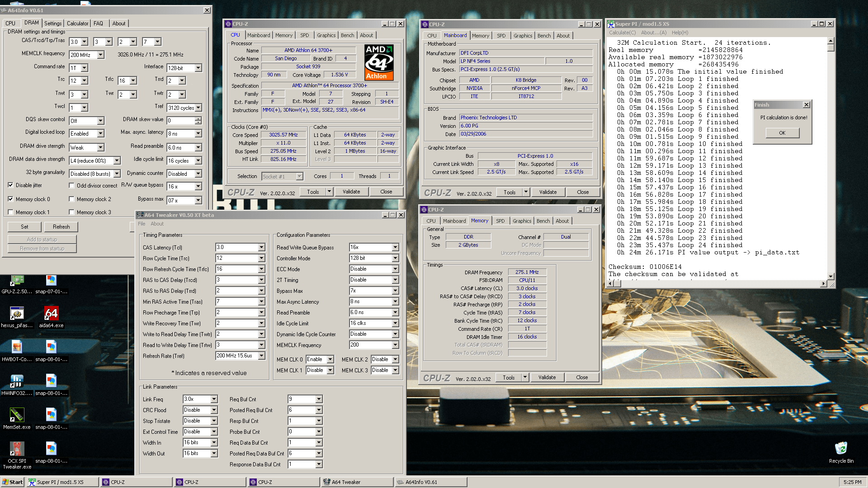The height and width of the screenshot is (488, 868).
Task: Click A64 Tweaker title bar icon
Action: (140, 215)
